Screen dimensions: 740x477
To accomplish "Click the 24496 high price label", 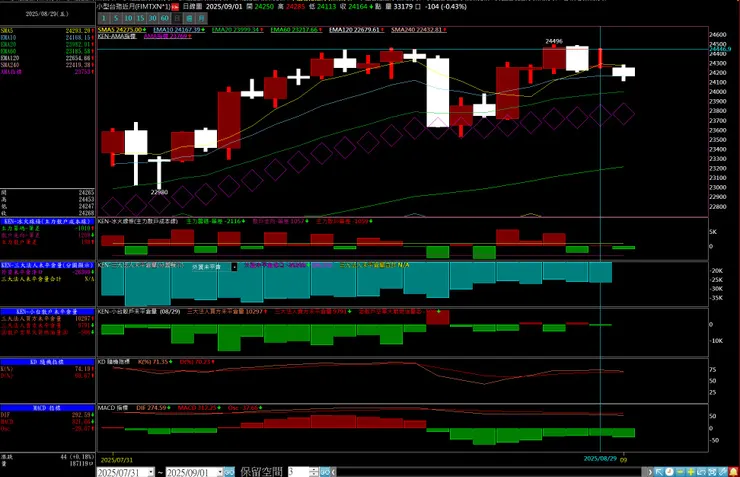I will pos(554,42).
